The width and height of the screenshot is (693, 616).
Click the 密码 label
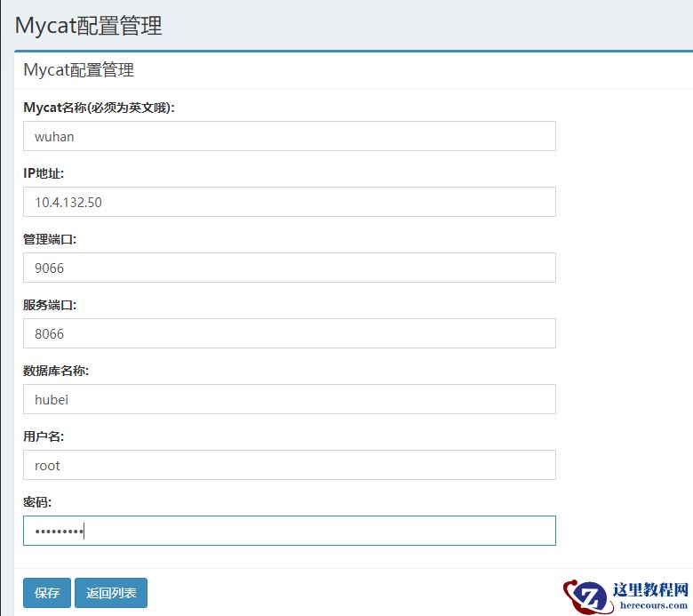[37, 502]
